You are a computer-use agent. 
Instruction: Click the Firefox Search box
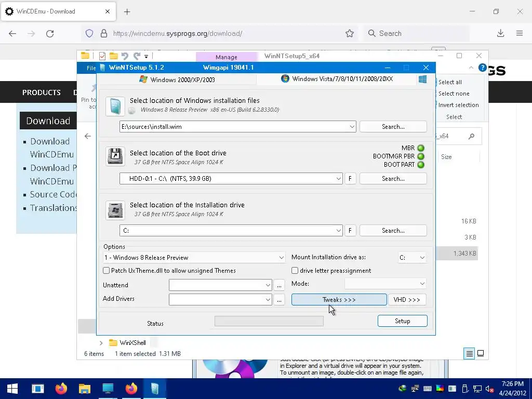(417, 33)
